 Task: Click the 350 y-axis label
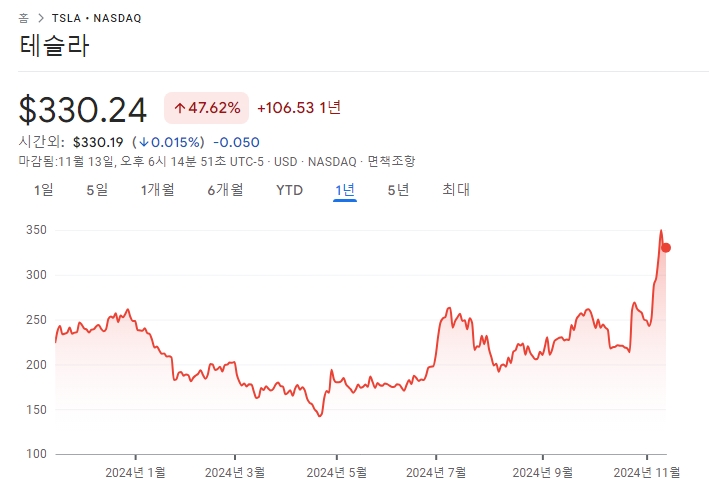click(36, 230)
